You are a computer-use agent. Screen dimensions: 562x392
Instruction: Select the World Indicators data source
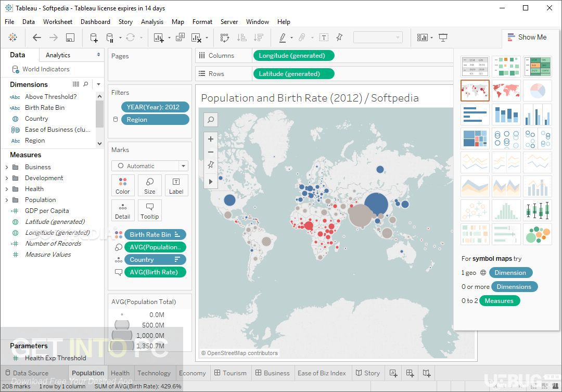tap(45, 69)
